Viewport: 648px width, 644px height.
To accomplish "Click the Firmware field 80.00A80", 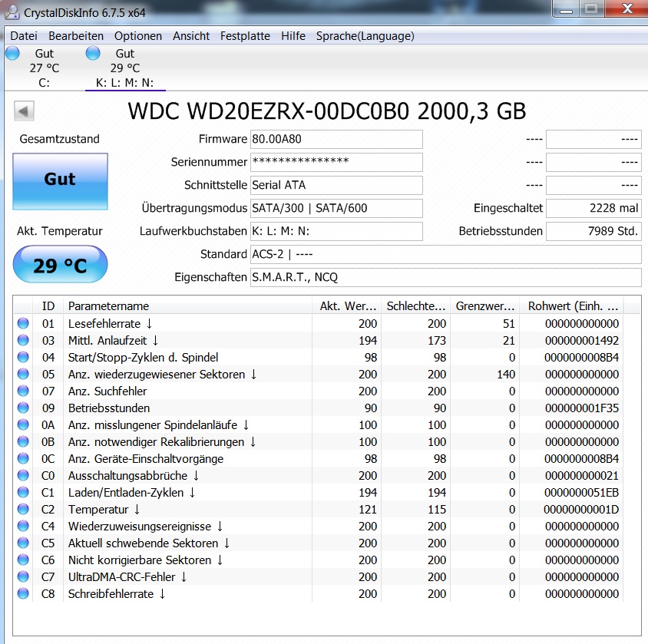I will (336, 139).
